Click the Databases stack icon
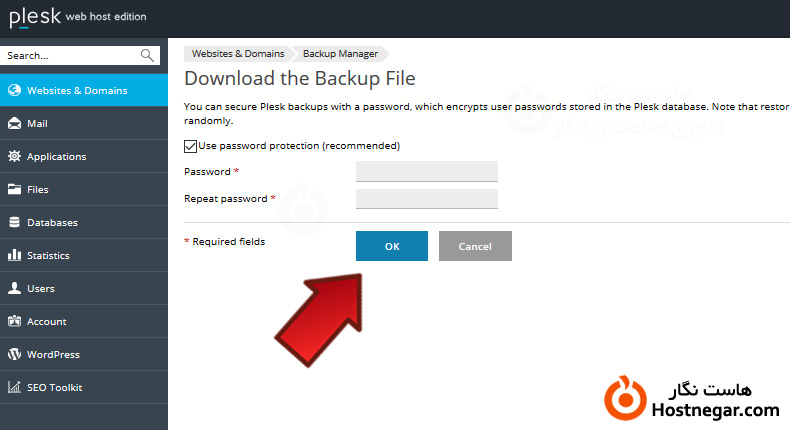This screenshot has height=430, width=790. 14,222
